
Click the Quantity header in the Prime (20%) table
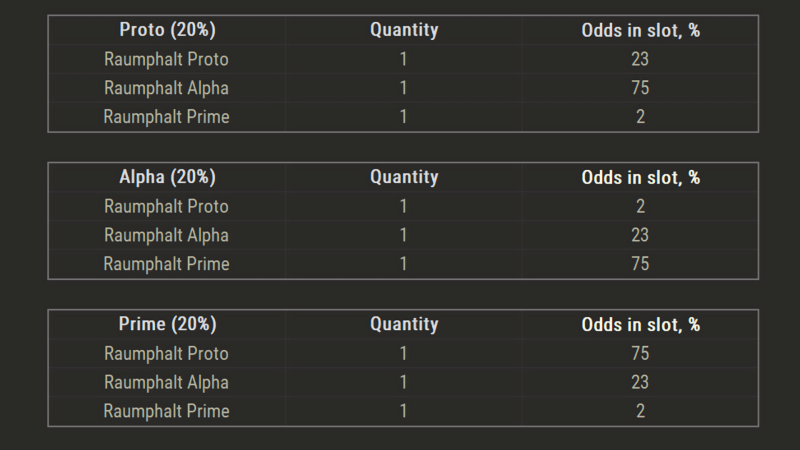(404, 324)
